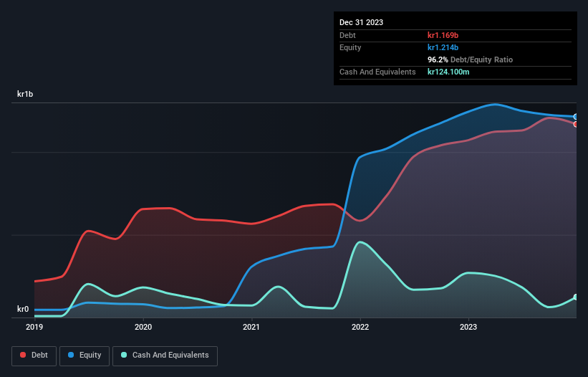Click the Dec 31 2023 tooltip date
Image resolution: width=588 pixels, height=377 pixels.
(x=361, y=22)
